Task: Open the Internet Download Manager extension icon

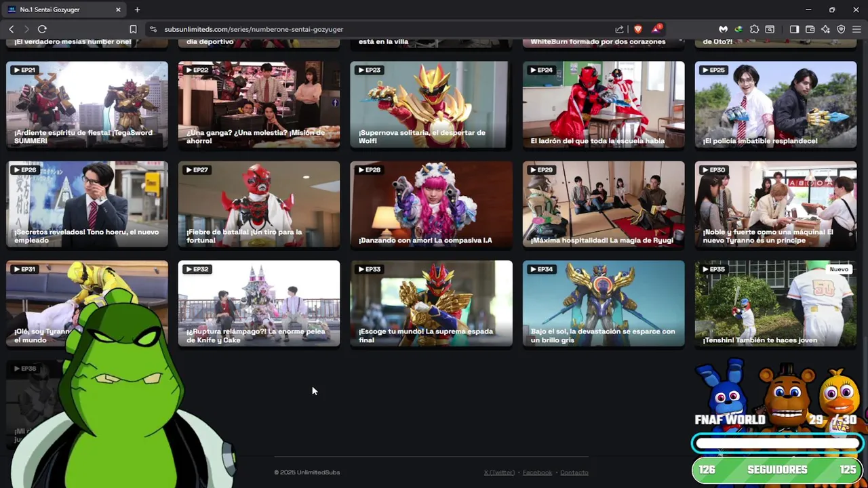Action: point(738,29)
